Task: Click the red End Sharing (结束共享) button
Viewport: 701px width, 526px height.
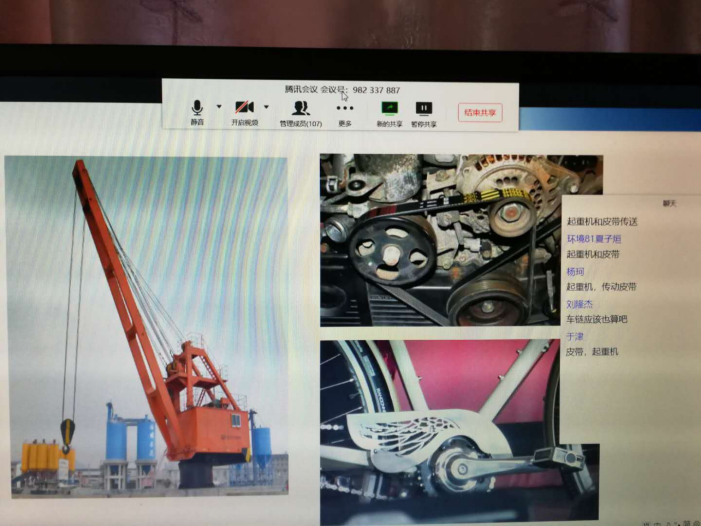Action: pos(480,113)
